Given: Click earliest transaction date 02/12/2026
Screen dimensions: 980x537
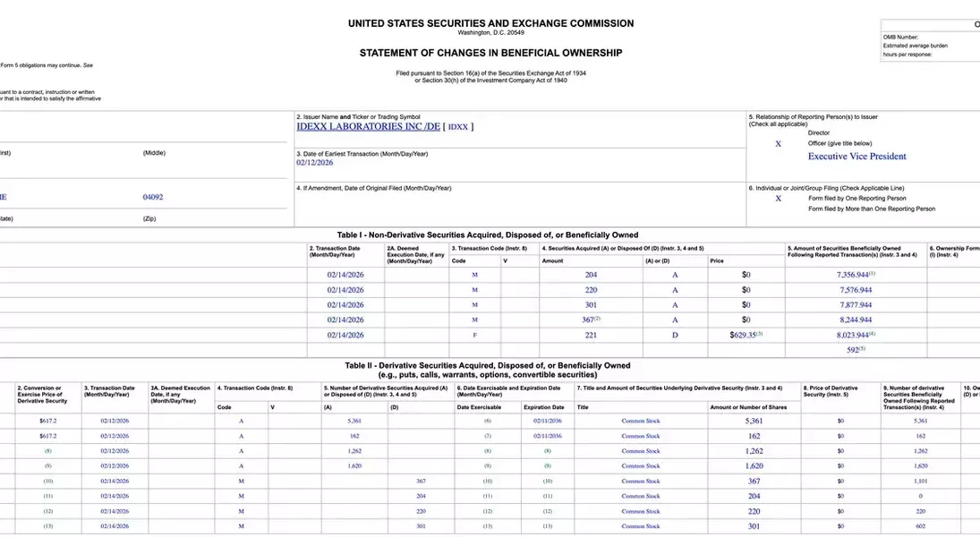Looking at the screenshot, I should pos(314,163).
